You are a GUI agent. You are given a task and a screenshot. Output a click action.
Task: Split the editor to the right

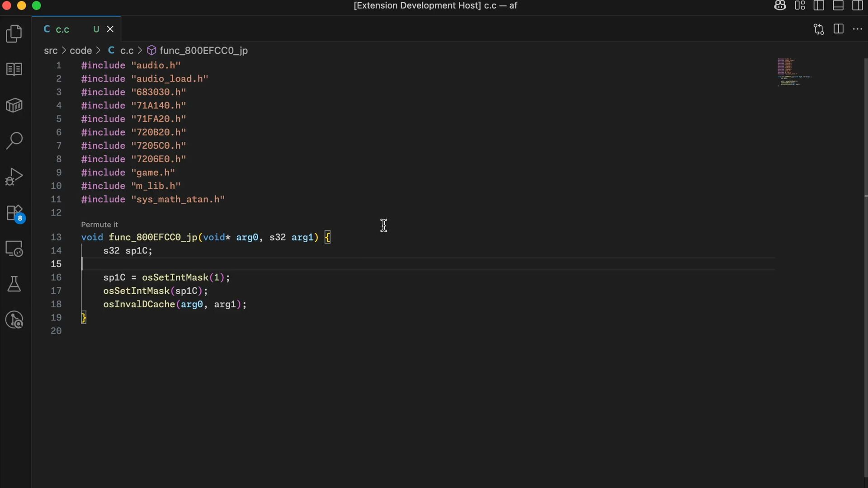pos(839,29)
